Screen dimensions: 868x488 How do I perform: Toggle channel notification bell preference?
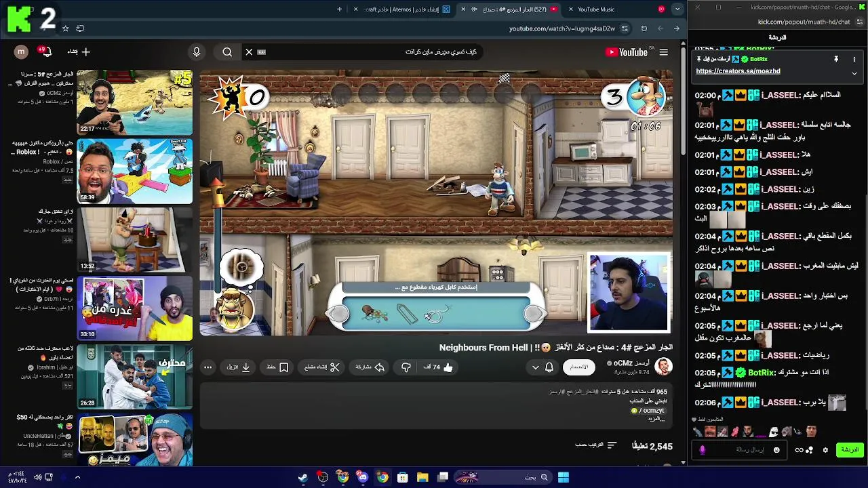549,367
